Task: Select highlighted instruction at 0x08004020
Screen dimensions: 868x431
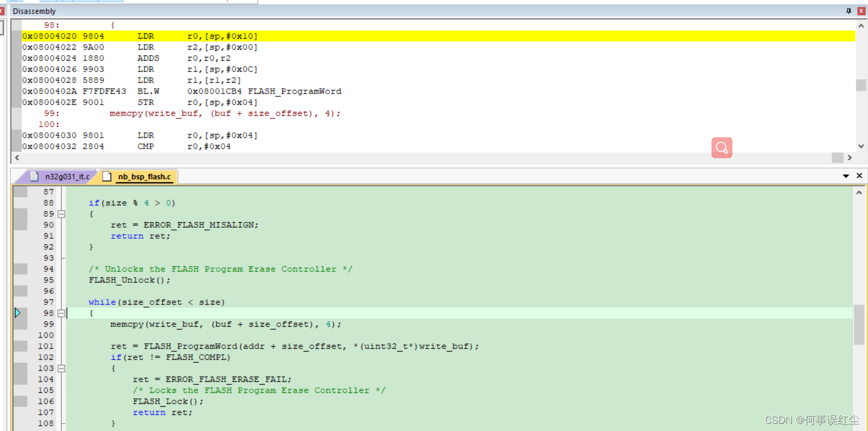Action: [438, 36]
